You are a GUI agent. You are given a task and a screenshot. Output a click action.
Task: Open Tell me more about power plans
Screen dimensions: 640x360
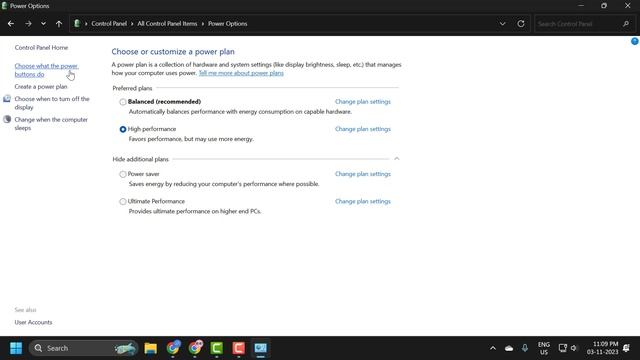click(x=241, y=73)
